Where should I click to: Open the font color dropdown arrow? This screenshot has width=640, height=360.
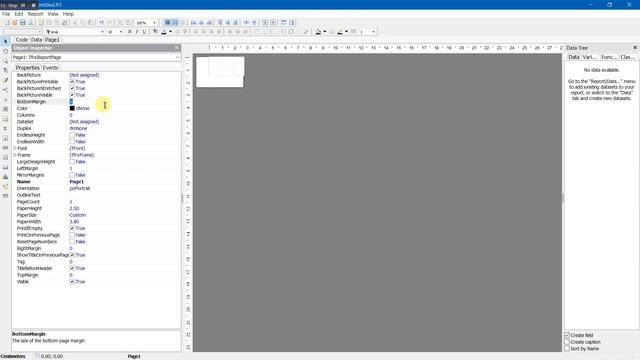tap(170, 31)
